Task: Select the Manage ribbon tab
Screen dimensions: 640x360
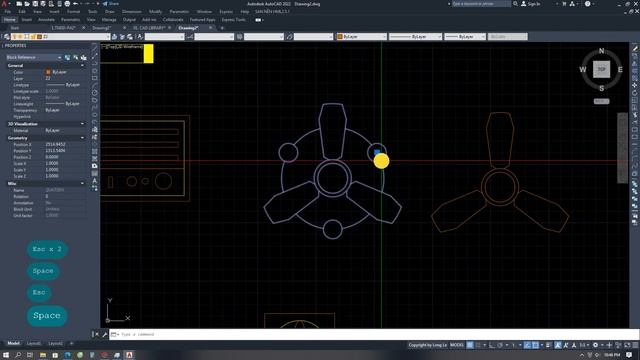Action: click(109, 20)
